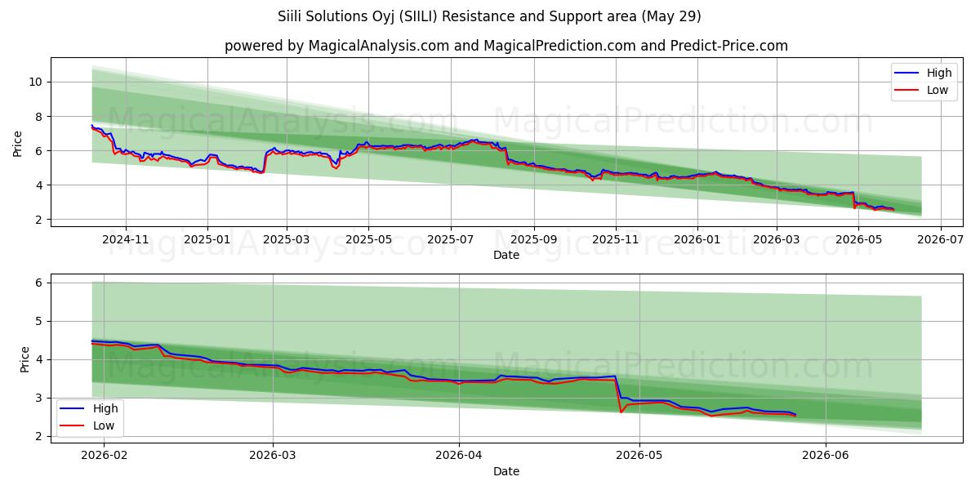
Task: Click the price line's end point in the bottom chart
Action: click(795, 415)
